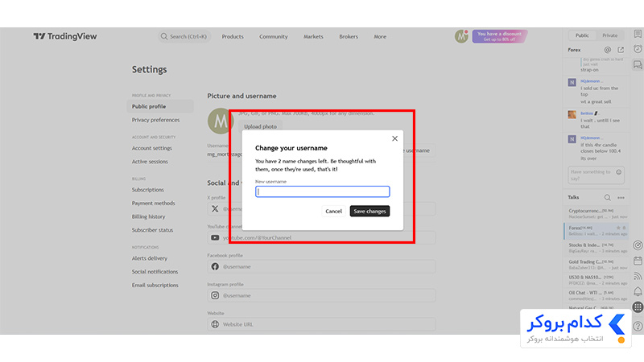Open the Community menu

pos(274,36)
